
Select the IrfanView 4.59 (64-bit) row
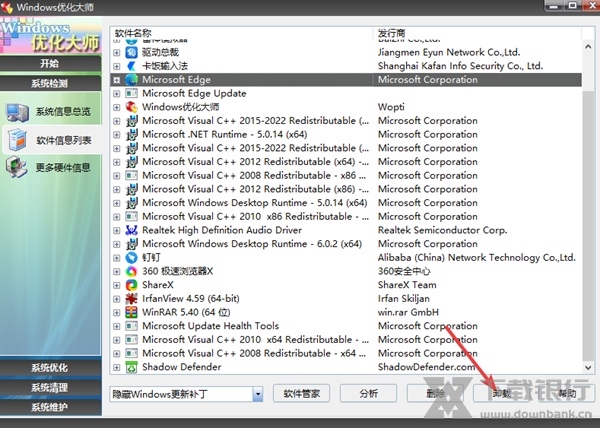(x=346, y=298)
